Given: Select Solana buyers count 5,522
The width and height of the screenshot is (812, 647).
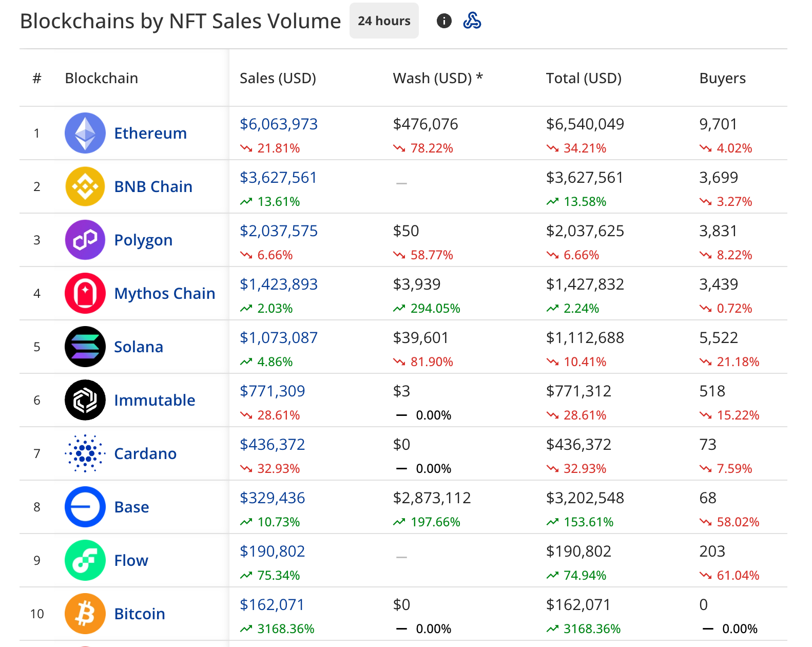Looking at the screenshot, I should click(x=719, y=337).
